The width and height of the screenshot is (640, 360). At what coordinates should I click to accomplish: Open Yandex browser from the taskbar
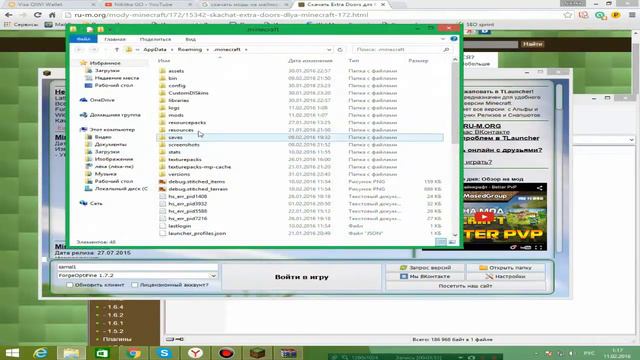(196, 353)
